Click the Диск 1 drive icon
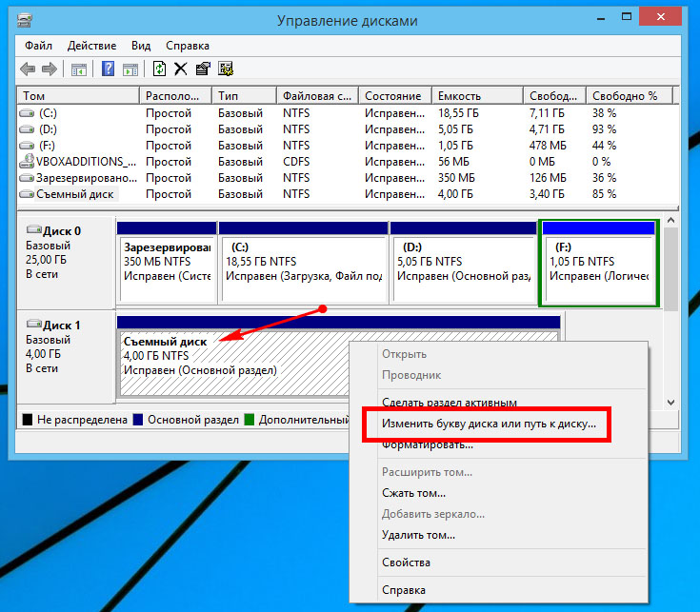 pos(34,324)
